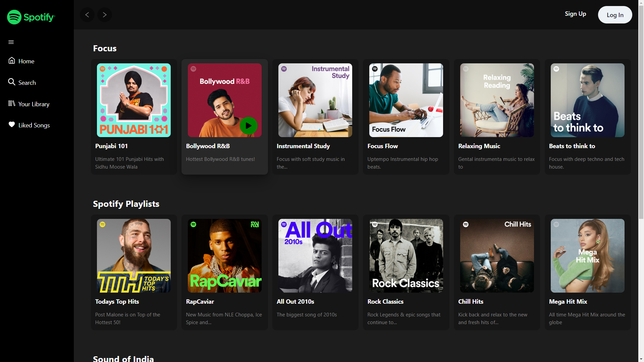The width and height of the screenshot is (644, 362).
Task: Open the Your Library books icon
Action: coord(12,104)
